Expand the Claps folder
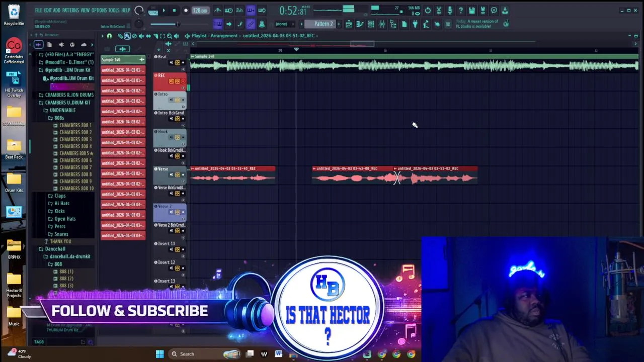644x362 pixels. (57, 196)
